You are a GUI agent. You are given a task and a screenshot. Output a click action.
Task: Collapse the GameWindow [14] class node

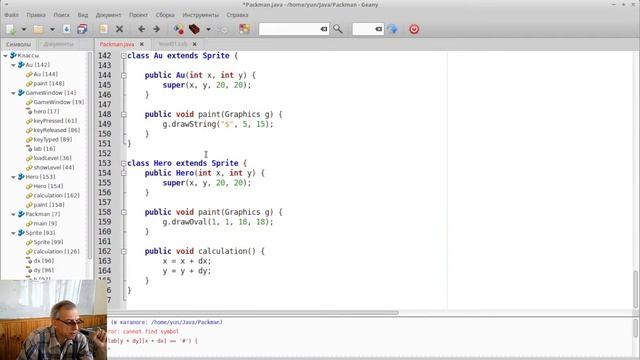tap(13, 93)
